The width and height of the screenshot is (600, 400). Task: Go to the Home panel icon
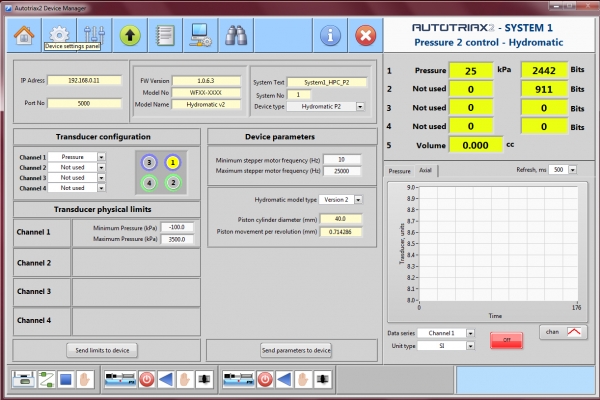24,35
